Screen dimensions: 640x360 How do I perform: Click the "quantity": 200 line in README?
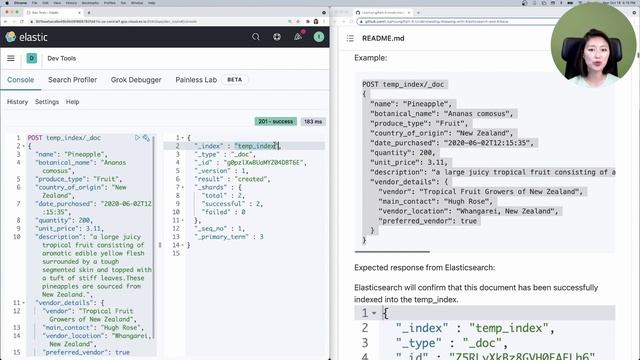tap(403, 153)
